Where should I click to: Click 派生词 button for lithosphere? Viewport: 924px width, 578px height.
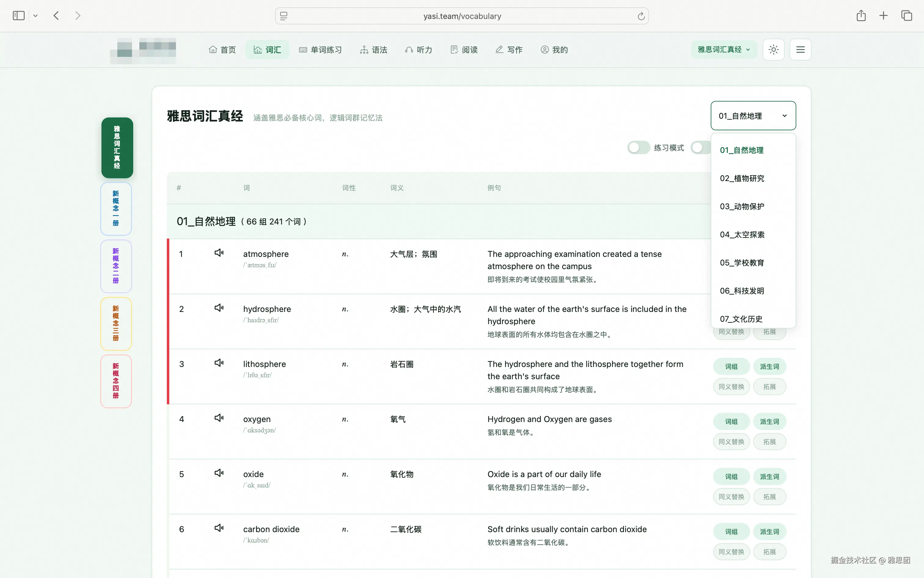[769, 366]
